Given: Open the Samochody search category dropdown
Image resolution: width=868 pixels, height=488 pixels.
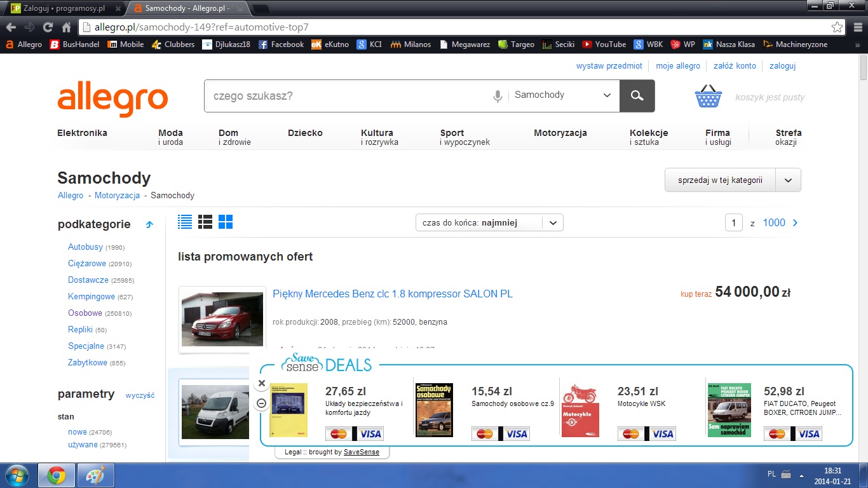Looking at the screenshot, I should 563,95.
